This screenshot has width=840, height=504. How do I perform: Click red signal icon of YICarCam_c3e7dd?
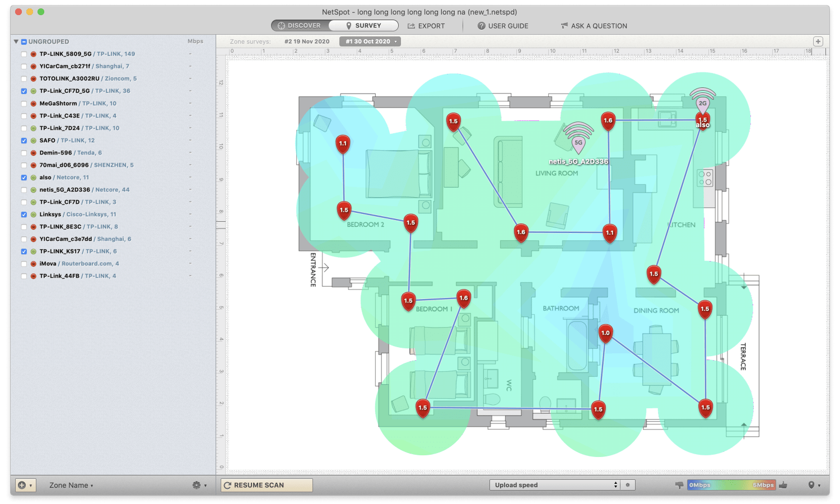[x=34, y=239]
